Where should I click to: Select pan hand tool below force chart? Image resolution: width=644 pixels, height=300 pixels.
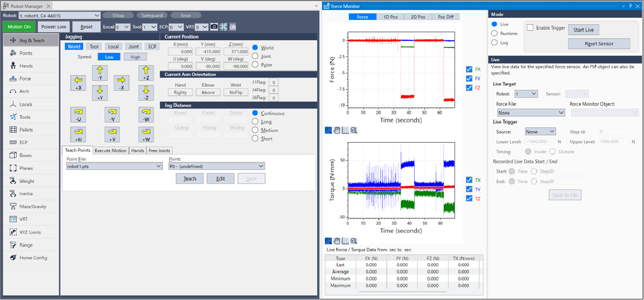click(337, 130)
